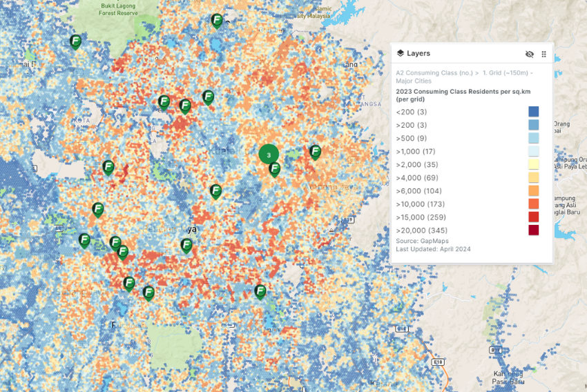Click the dark red >20,000 color swatch

pyautogui.click(x=533, y=231)
